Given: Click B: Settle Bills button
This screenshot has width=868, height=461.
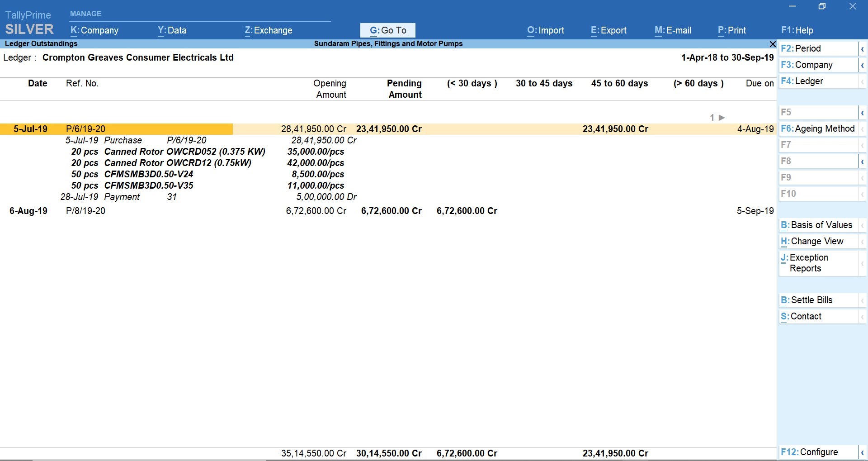Looking at the screenshot, I should [x=818, y=300].
